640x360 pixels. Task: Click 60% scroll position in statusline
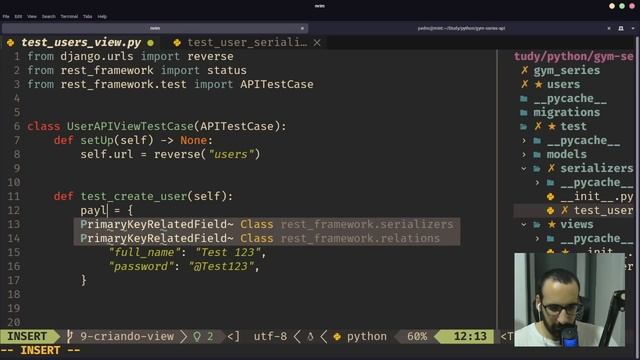click(x=417, y=336)
